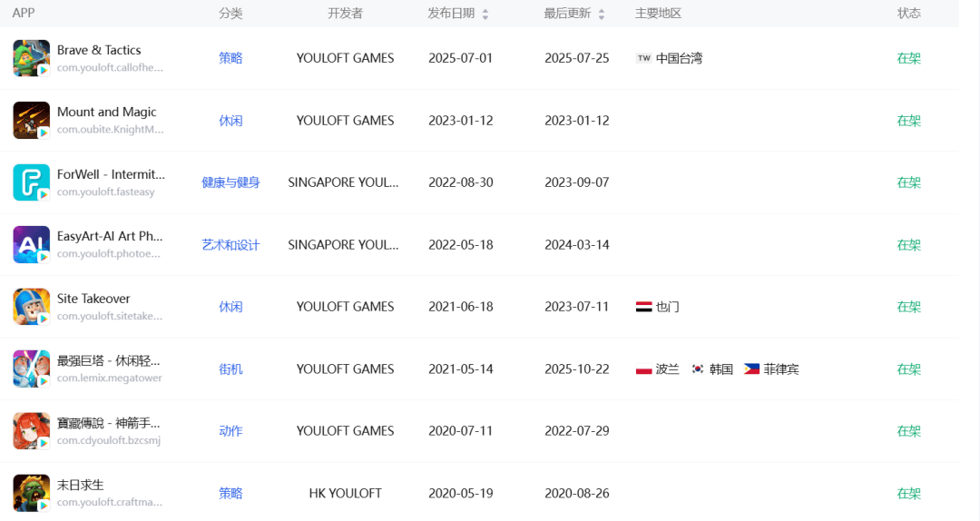Sort by 发布日期 column arrows
This screenshot has height=521, width=980.
point(485,14)
